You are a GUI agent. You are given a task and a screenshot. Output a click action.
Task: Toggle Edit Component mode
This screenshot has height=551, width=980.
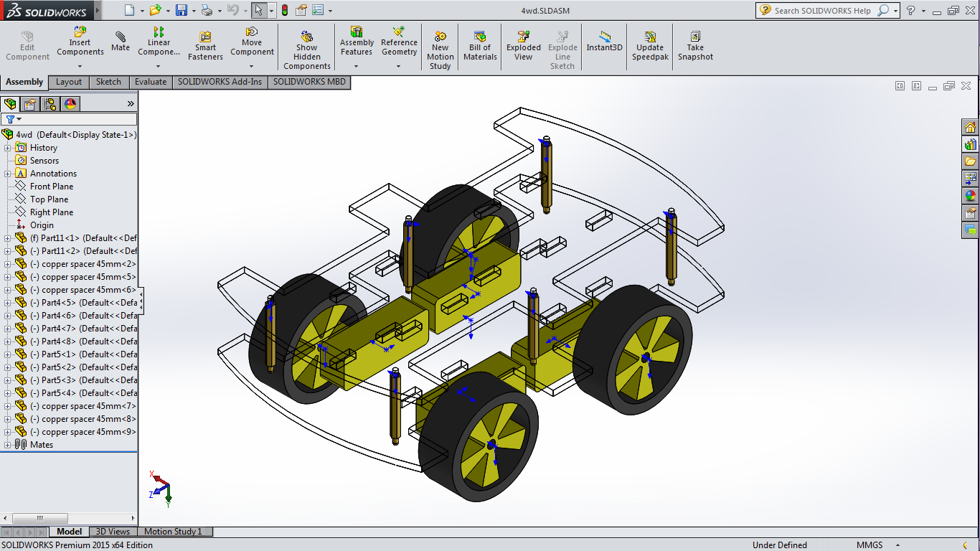tap(27, 45)
